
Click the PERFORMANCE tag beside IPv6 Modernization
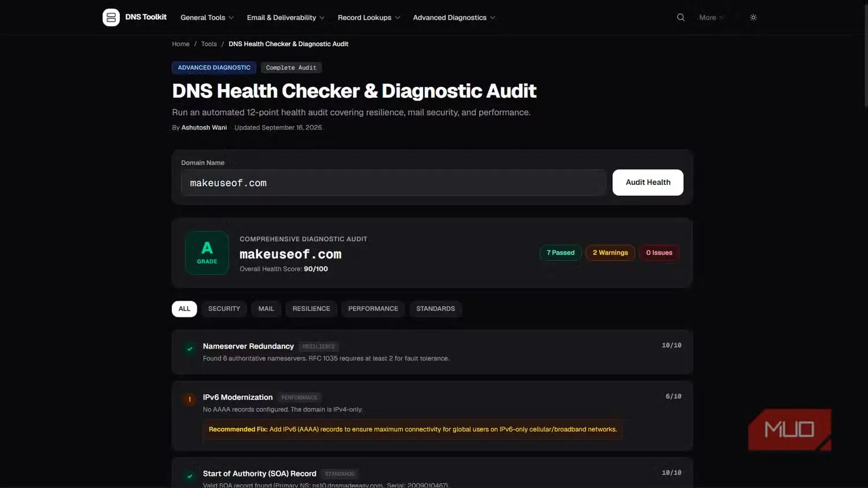click(299, 398)
